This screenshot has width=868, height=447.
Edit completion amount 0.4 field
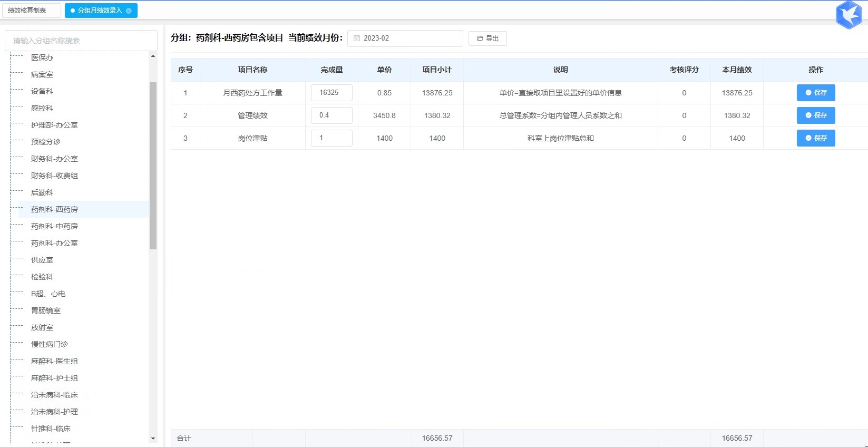331,115
